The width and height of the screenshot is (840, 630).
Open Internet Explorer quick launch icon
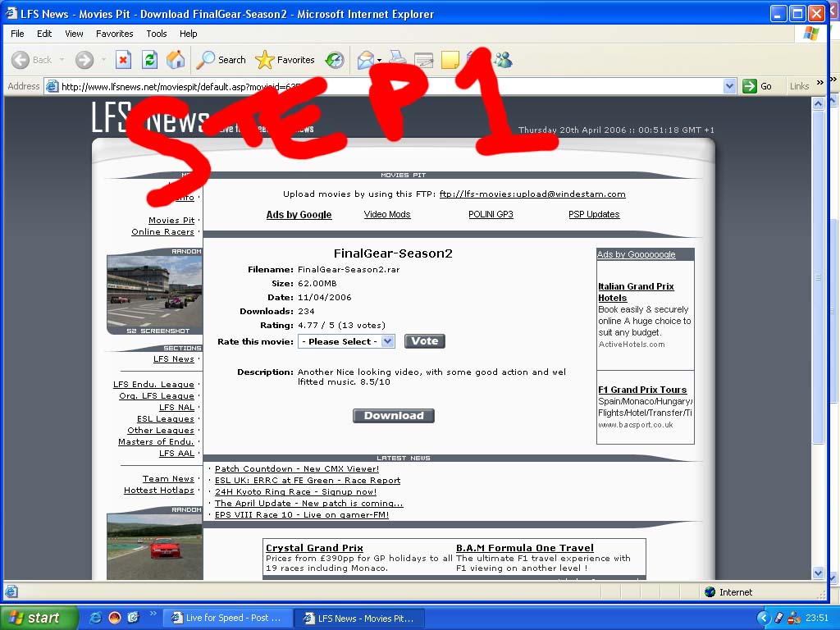pos(96,618)
